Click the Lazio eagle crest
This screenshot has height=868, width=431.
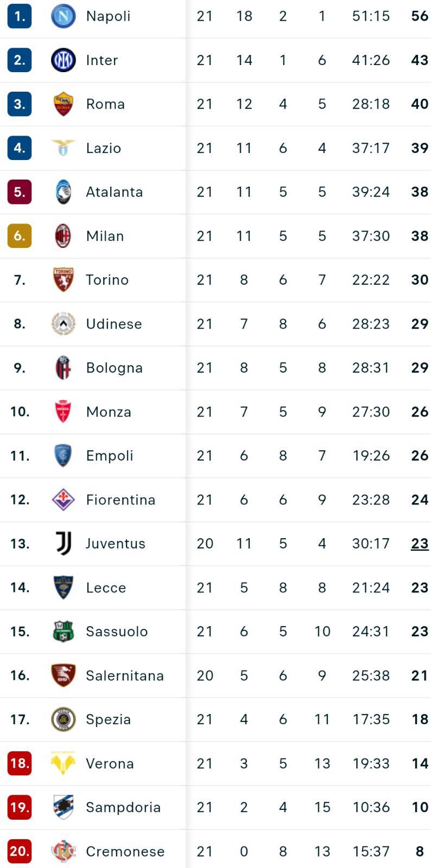63,148
